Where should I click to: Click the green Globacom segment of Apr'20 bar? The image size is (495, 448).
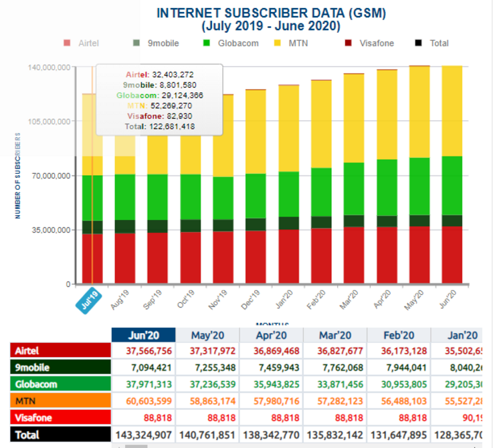click(387, 188)
